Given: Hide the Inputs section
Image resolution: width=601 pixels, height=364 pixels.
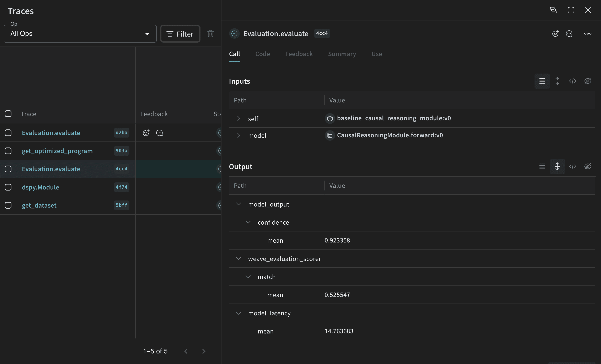Looking at the screenshot, I should pos(587,81).
